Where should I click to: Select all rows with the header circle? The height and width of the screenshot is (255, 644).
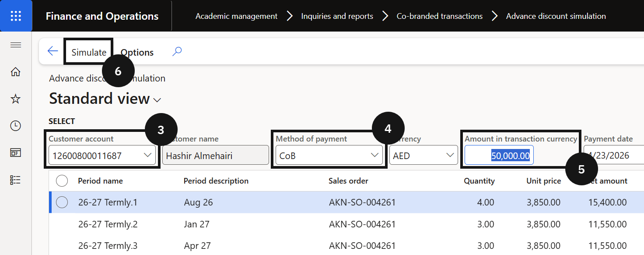62,181
